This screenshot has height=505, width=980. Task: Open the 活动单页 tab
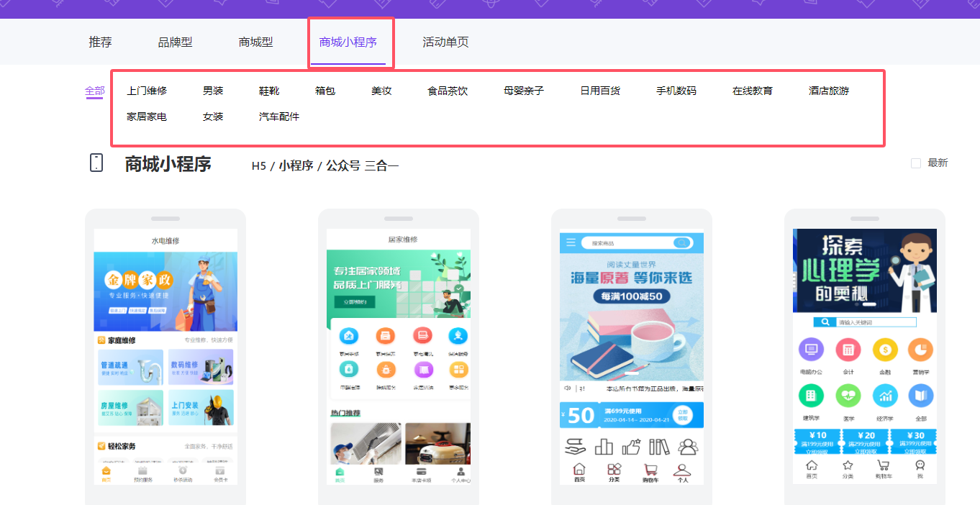click(x=445, y=42)
